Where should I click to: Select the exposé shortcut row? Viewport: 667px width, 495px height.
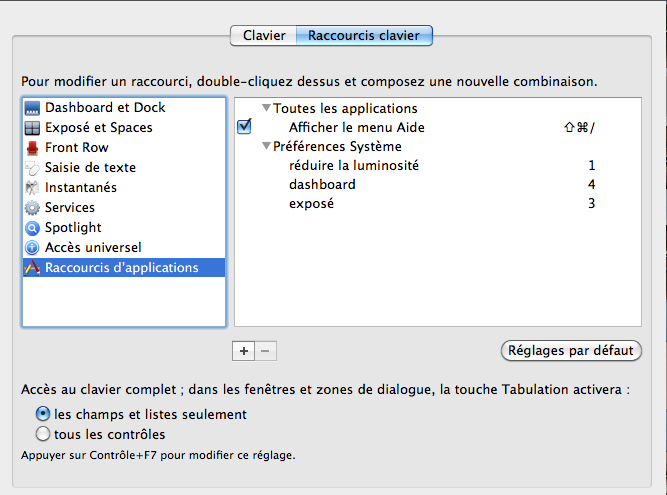(438, 203)
